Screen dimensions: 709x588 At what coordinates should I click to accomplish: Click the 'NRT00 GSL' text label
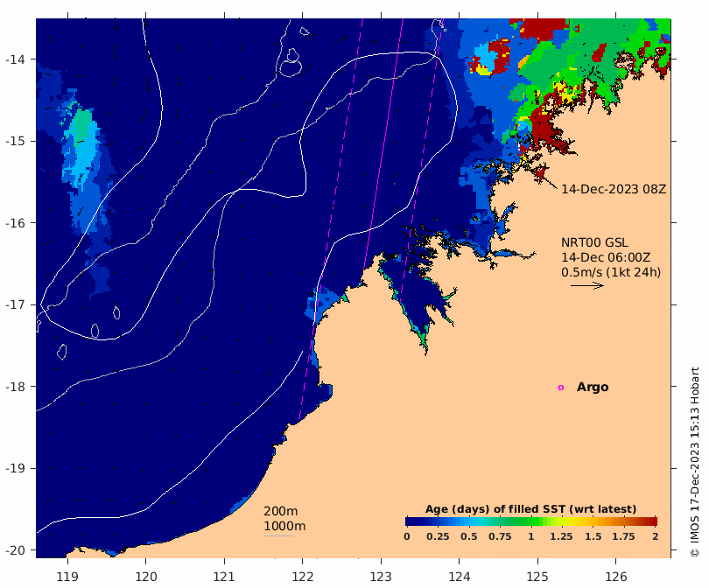tap(594, 242)
